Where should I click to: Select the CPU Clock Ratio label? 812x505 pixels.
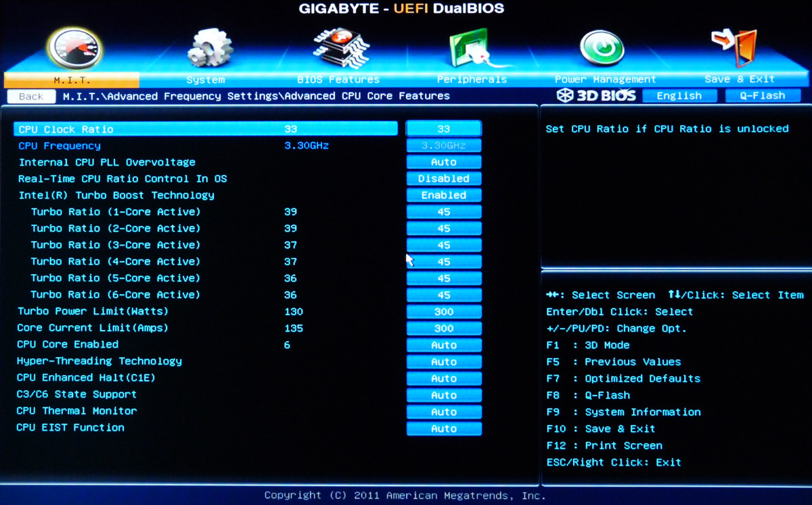[66, 129]
